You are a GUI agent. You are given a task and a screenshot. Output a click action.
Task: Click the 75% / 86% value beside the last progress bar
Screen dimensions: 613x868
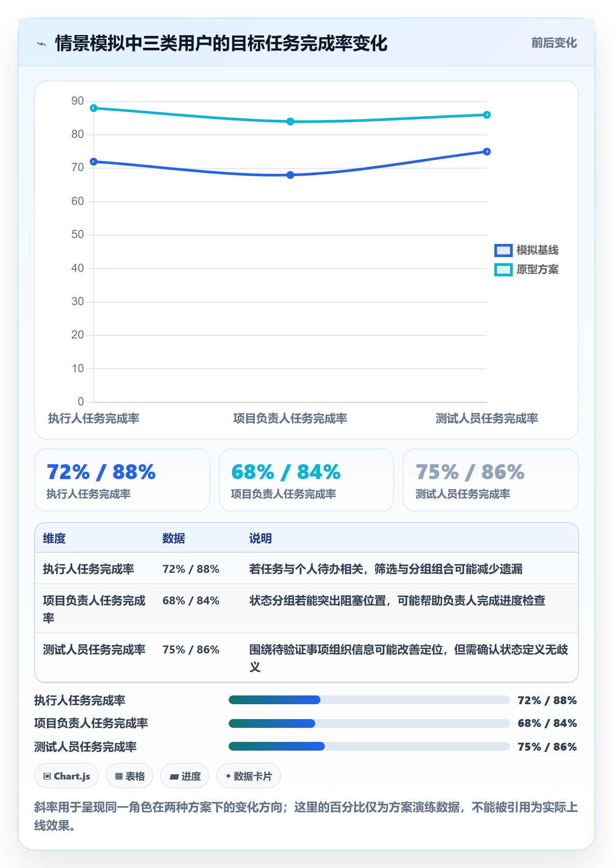pyautogui.click(x=547, y=747)
